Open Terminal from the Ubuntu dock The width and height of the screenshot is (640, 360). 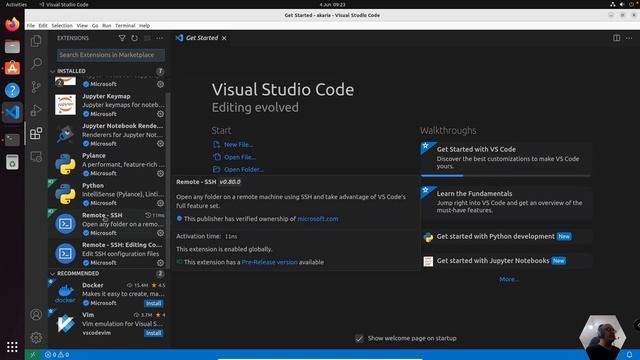pyautogui.click(x=12, y=140)
